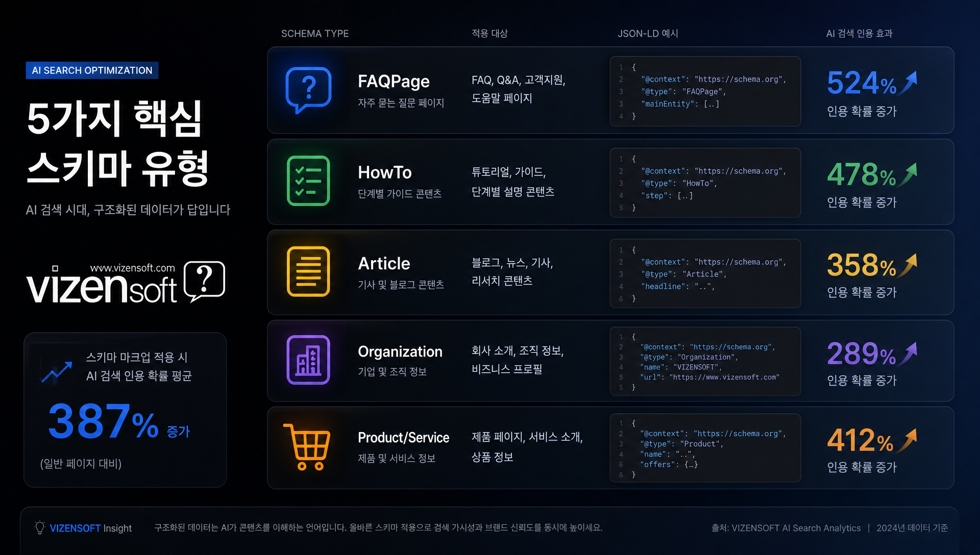
Task: Click the lightbulb icon beside VIZENSOFT Insight
Action: coord(40,527)
